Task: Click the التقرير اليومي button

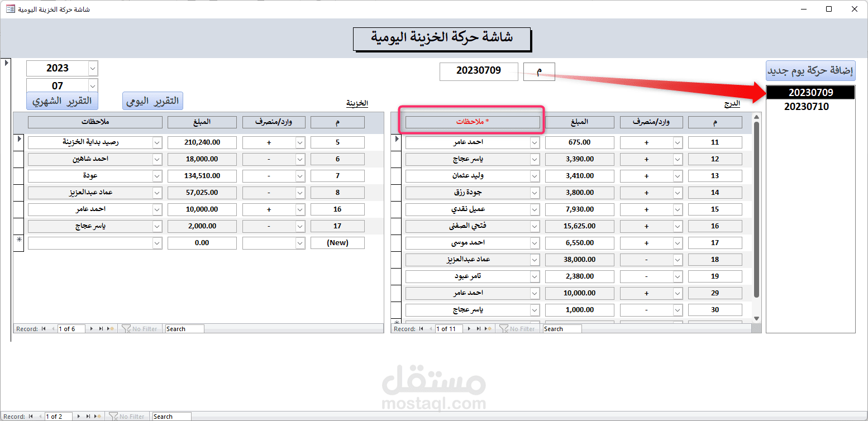Action: pos(152,101)
